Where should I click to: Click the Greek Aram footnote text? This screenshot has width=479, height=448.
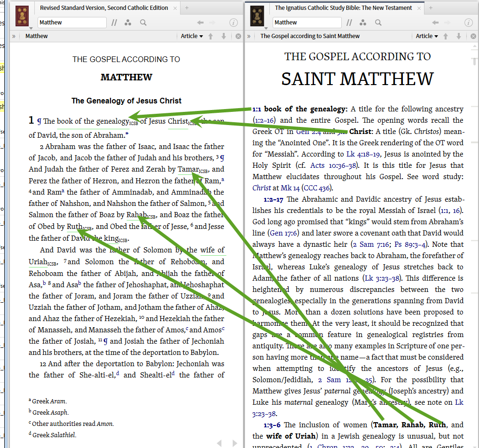47,401
